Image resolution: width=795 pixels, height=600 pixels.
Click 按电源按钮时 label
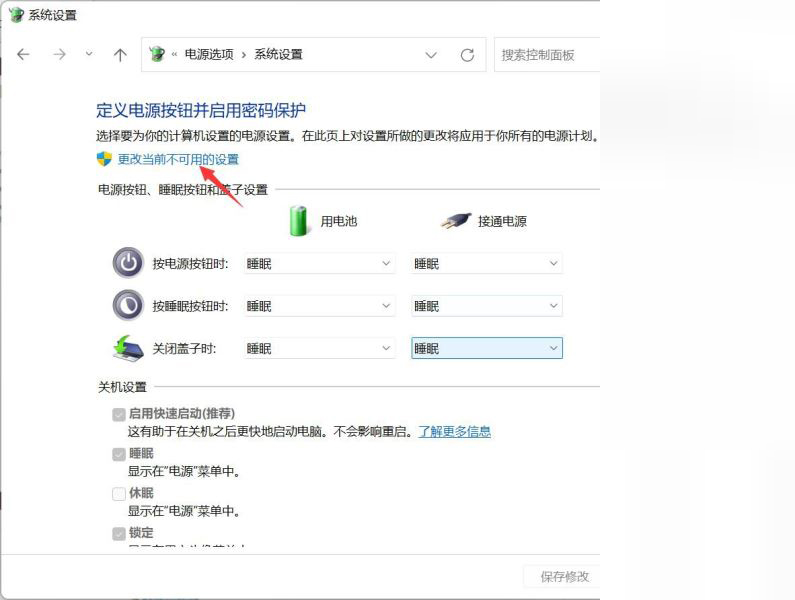coord(191,264)
